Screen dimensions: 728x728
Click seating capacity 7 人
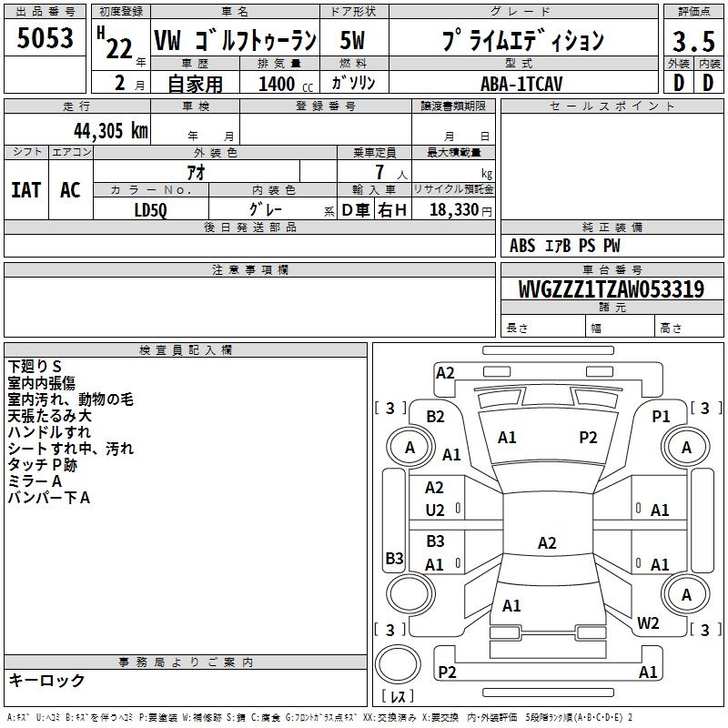pyautogui.click(x=390, y=173)
